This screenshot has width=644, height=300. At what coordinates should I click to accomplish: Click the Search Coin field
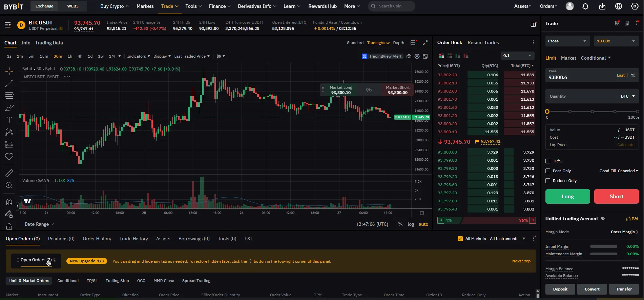tap(392, 6)
